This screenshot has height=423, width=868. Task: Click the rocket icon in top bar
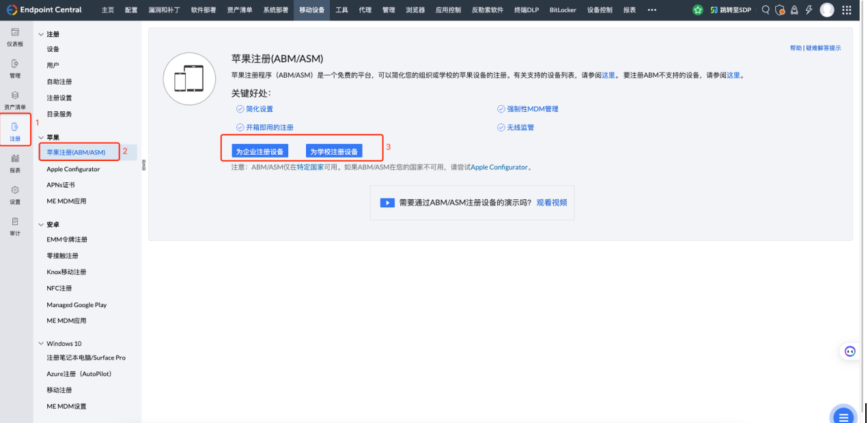click(794, 10)
